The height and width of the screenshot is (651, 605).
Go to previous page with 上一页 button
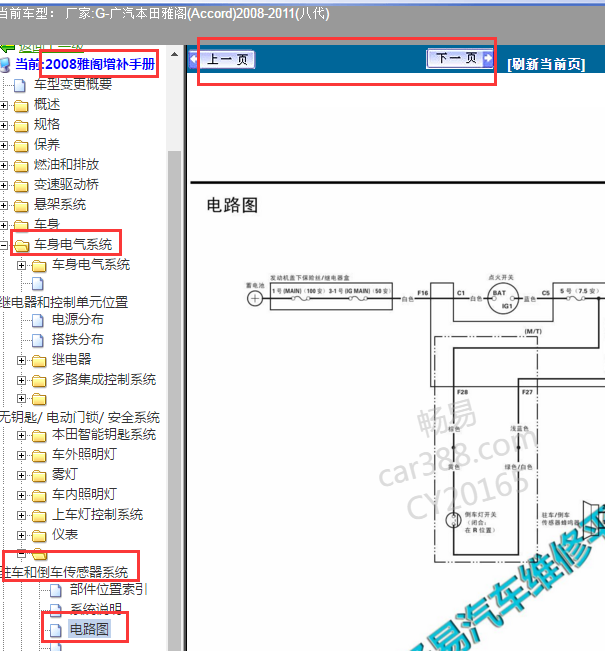pyautogui.click(x=222, y=59)
